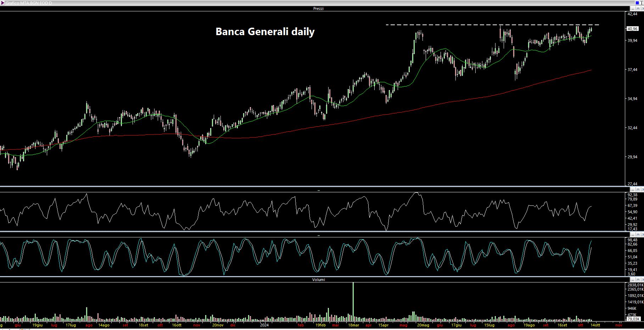Click the chart window icon in title bar
This screenshot has width=644, height=330.
pos(2,3)
